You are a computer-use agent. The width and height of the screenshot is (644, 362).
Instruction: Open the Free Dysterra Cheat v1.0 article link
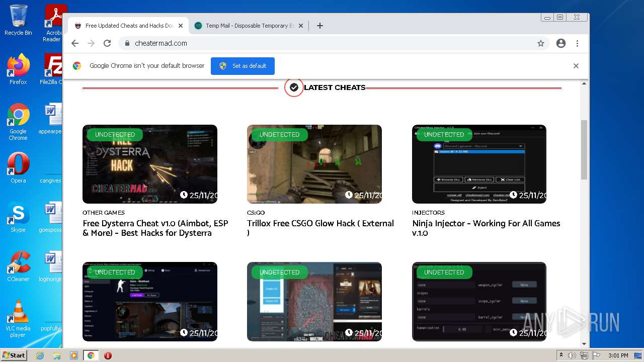coord(155,228)
